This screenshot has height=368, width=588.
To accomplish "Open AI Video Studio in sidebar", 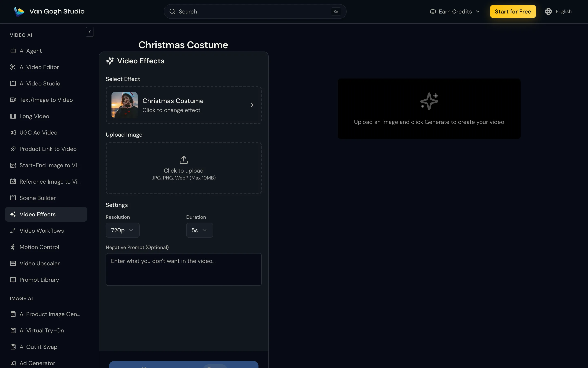I will tap(46, 83).
